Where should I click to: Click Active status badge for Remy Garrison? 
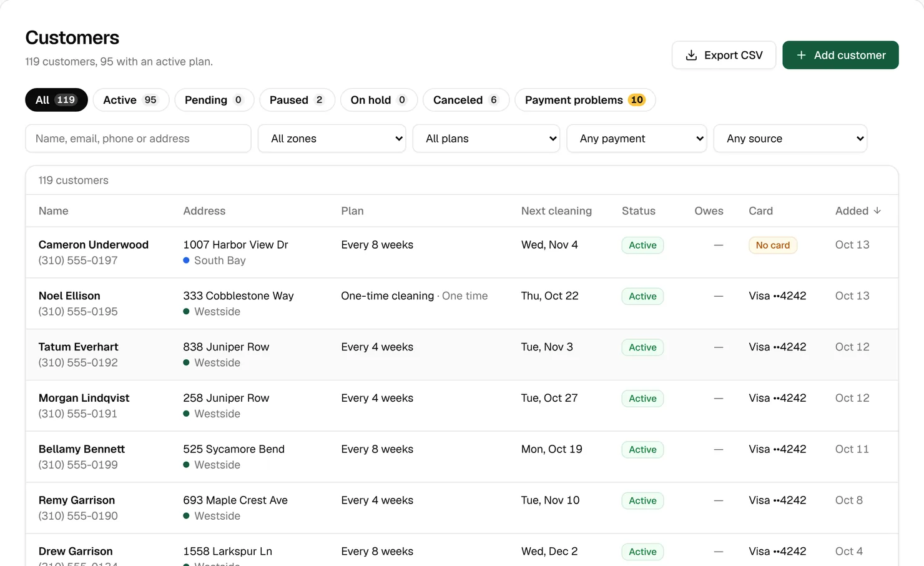tap(642, 501)
